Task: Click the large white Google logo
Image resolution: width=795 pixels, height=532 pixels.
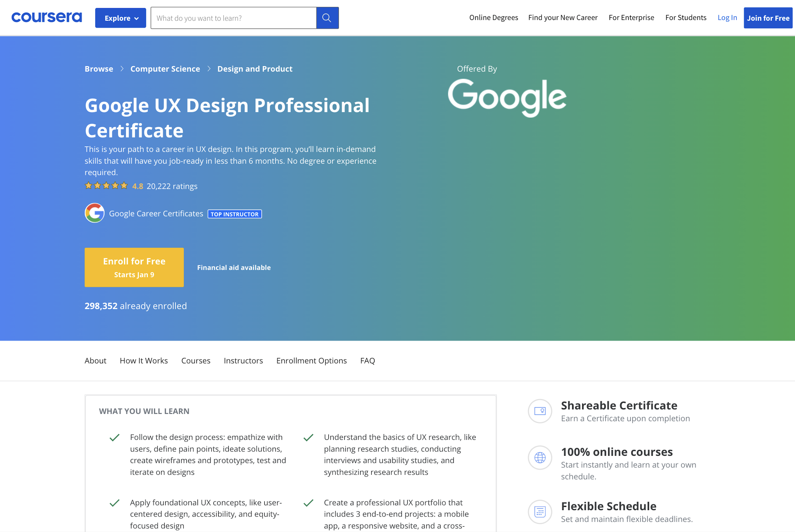Action: point(506,97)
